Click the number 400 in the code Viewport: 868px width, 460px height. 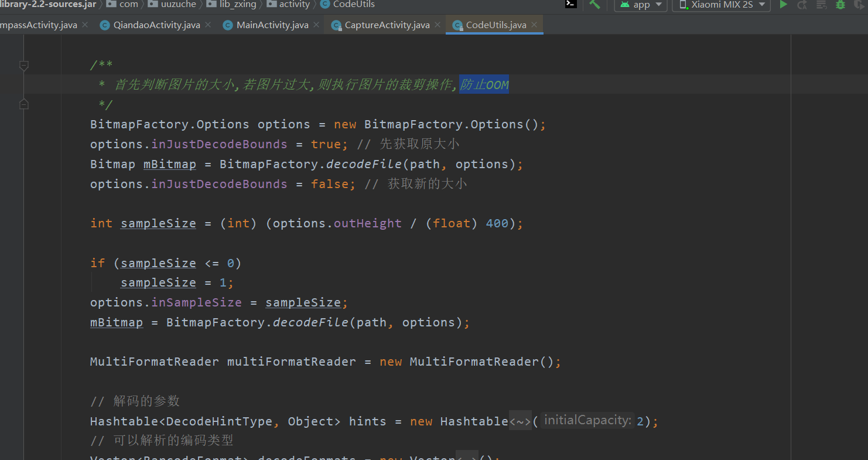click(x=497, y=223)
